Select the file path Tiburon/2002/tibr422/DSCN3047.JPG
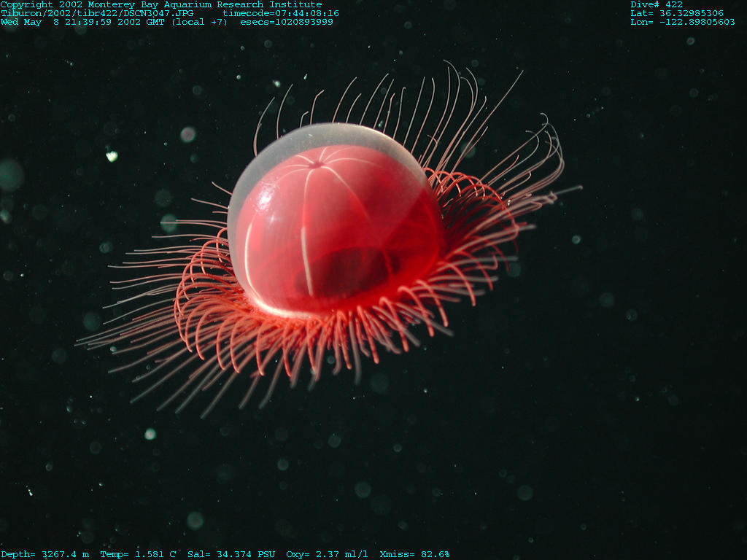The image size is (747, 560). point(97,13)
